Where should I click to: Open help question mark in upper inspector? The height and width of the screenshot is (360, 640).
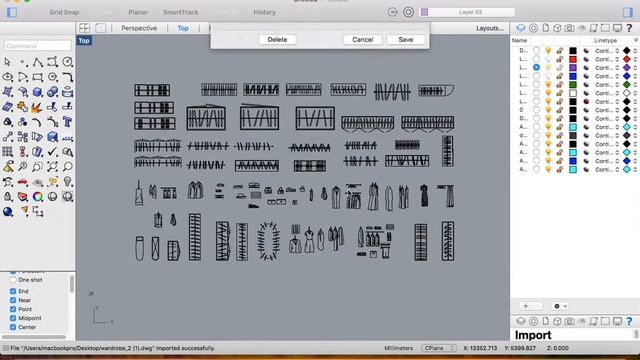629,28
